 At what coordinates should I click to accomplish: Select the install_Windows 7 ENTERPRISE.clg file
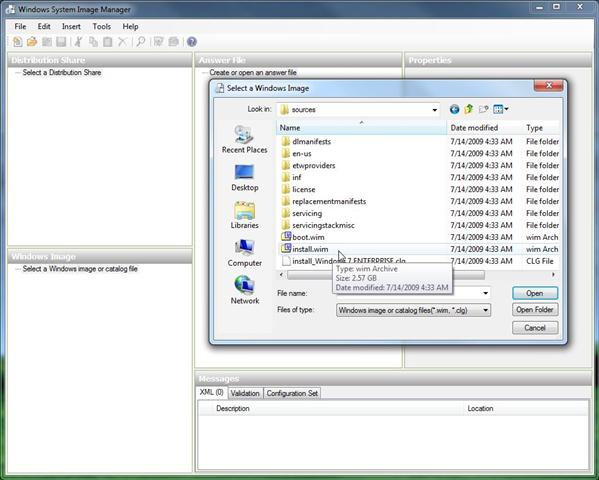click(343, 261)
